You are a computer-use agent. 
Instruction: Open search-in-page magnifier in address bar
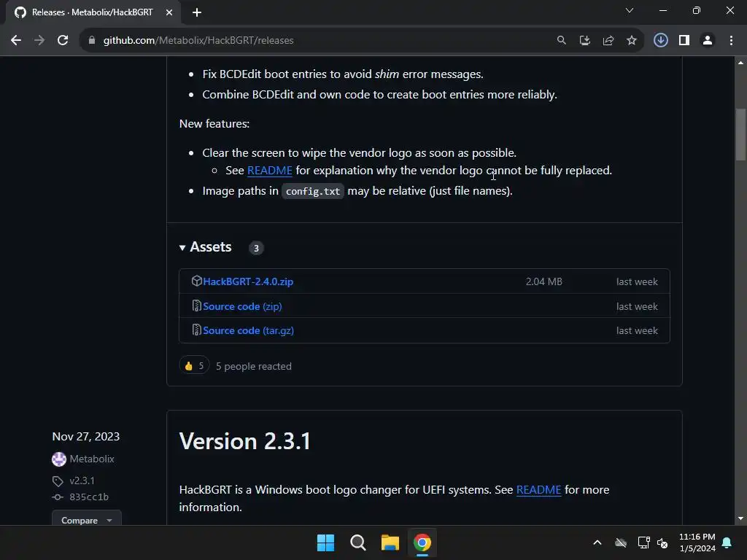point(561,41)
